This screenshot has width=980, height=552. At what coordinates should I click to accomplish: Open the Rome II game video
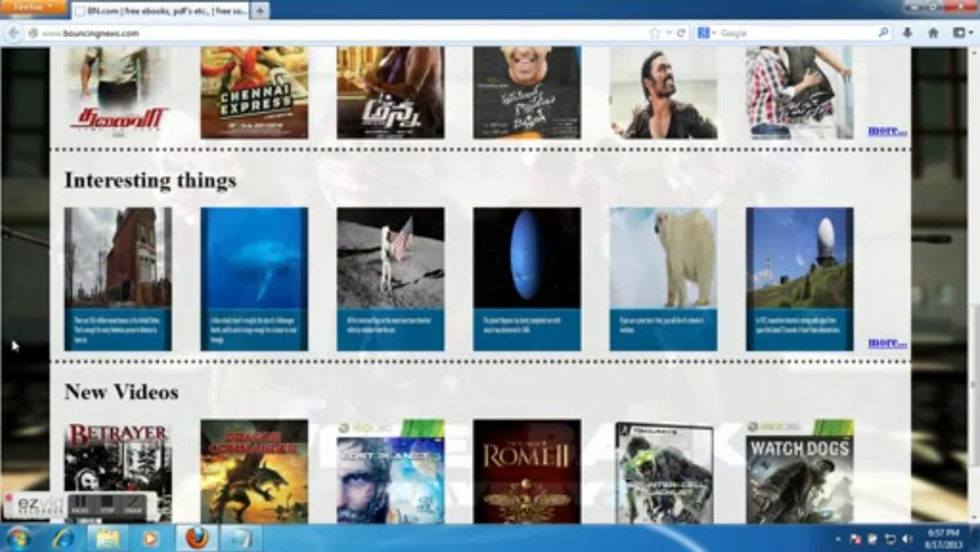click(x=526, y=471)
